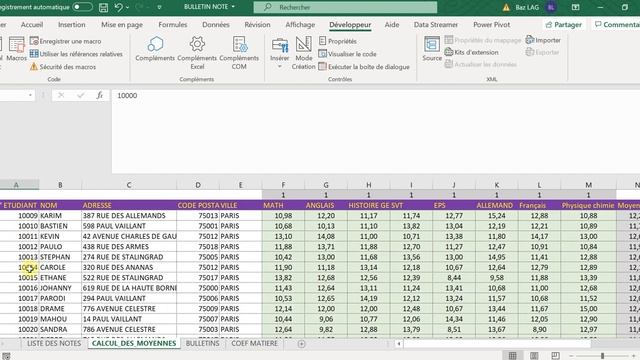This screenshot has width=640, height=360.
Task: Toggle the automatic save switch
Action: pos(82,7)
